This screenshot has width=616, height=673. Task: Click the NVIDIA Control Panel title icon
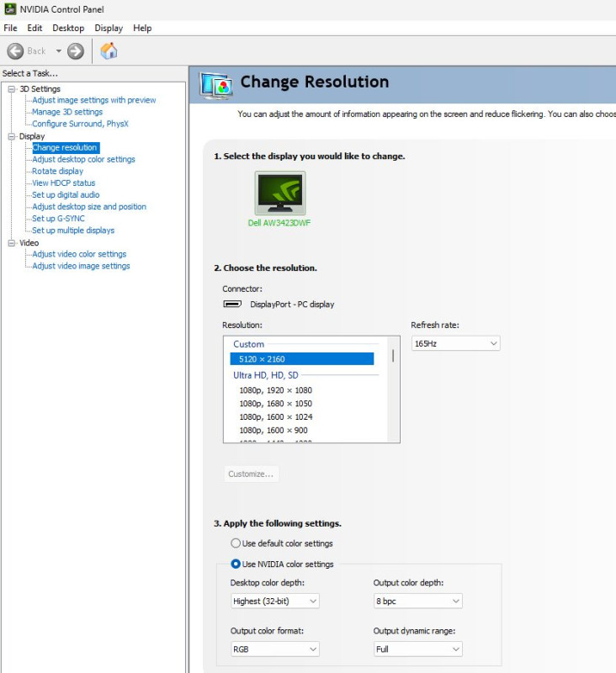coord(10,9)
